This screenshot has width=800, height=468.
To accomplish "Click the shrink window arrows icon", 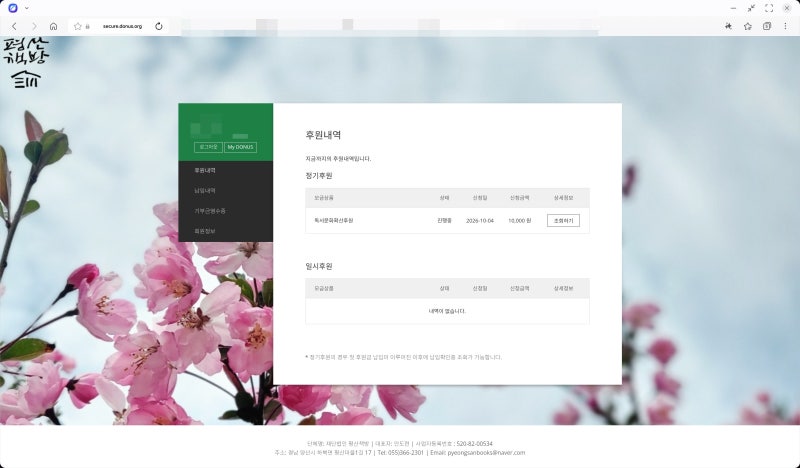I will (x=751, y=8).
